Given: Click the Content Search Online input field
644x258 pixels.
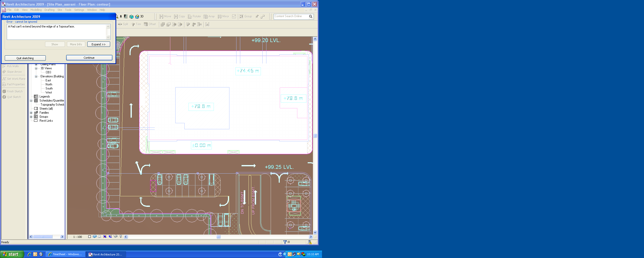Looking at the screenshot, I should coord(291,16).
